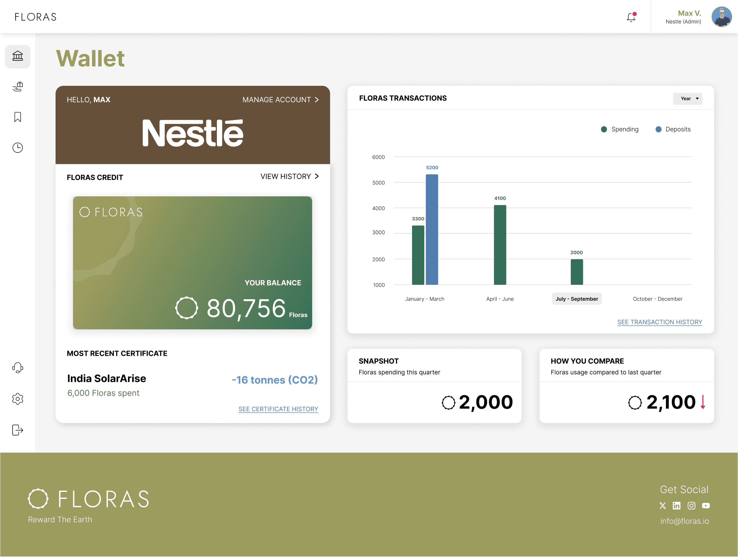Click the Nestlé logo banner
The width and height of the screenshot is (738, 560).
click(x=193, y=133)
